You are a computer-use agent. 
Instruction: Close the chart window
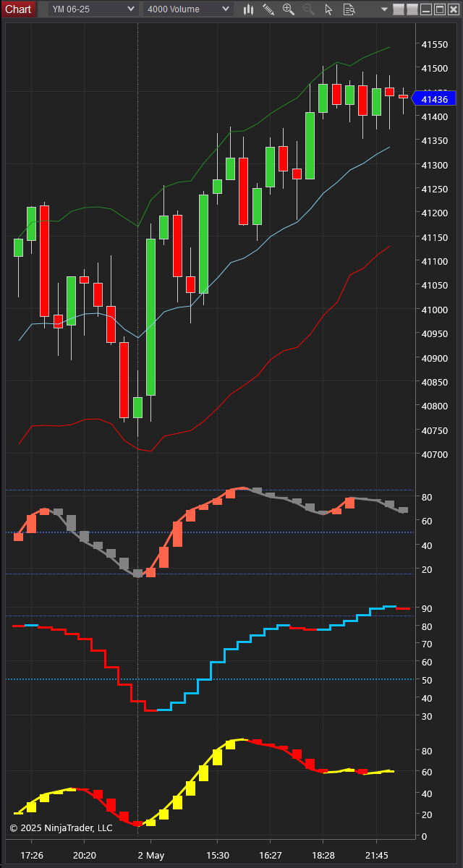pos(453,9)
